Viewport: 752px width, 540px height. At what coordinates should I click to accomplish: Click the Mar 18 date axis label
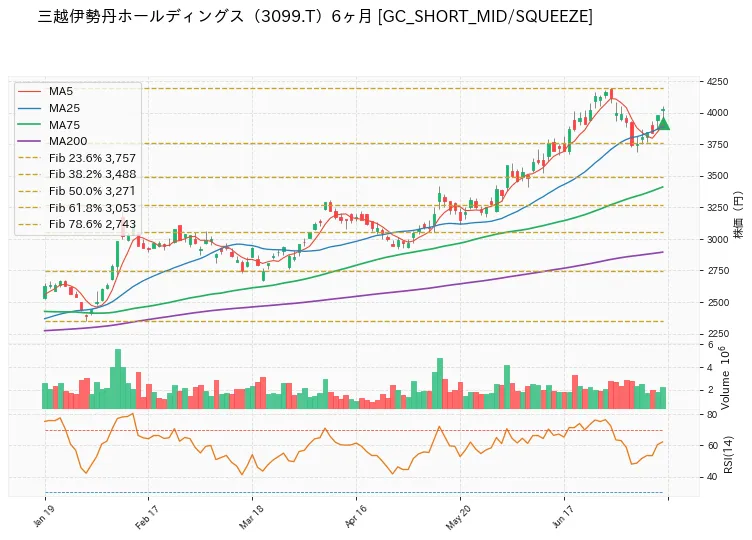click(x=250, y=517)
